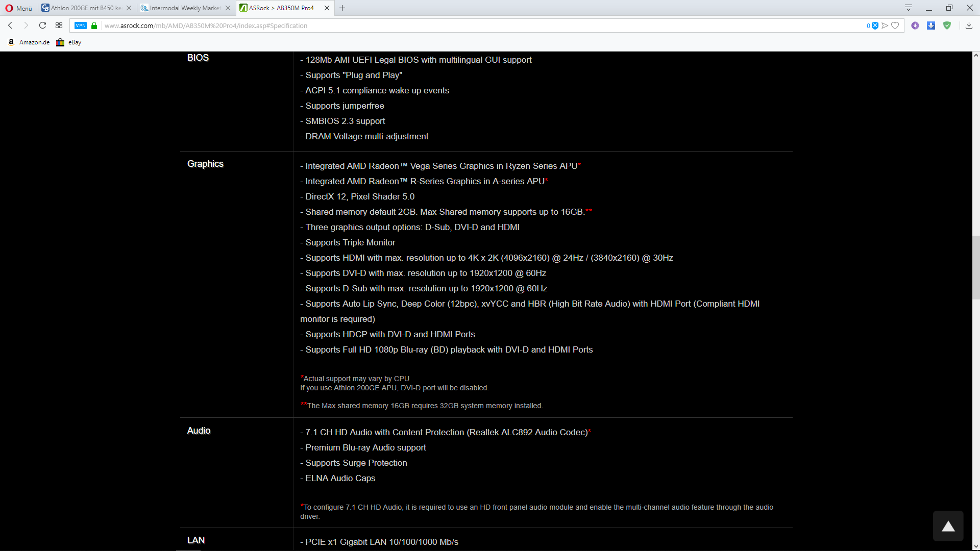Open the green Adguard shield extension
This screenshot has height=551, width=980.
(x=947, y=26)
